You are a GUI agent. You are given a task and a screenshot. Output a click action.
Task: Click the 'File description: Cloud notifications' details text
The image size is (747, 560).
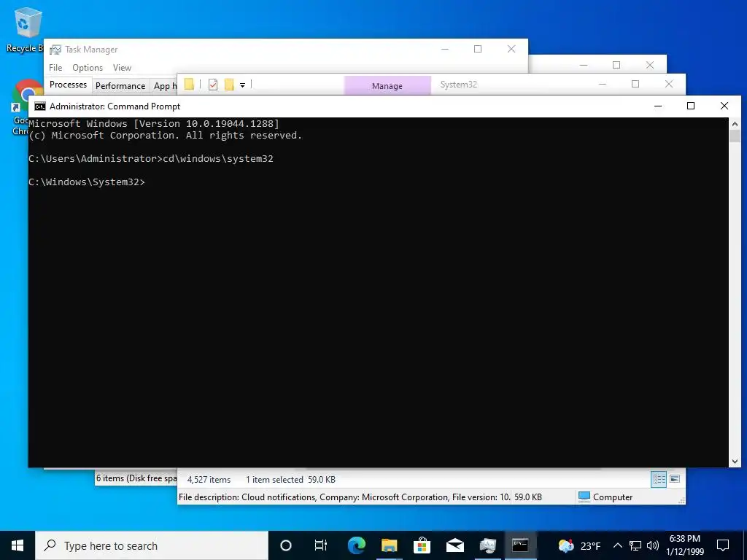[344, 497]
